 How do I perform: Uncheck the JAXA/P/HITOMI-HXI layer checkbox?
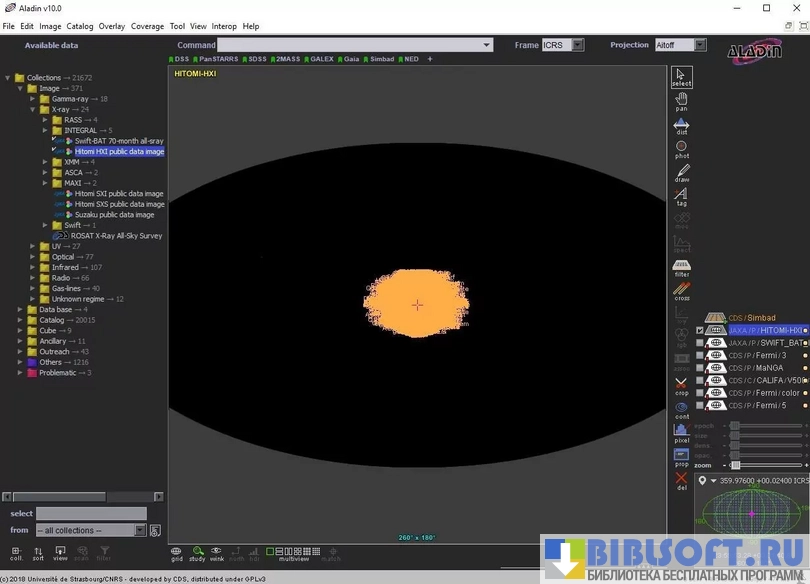coord(700,331)
